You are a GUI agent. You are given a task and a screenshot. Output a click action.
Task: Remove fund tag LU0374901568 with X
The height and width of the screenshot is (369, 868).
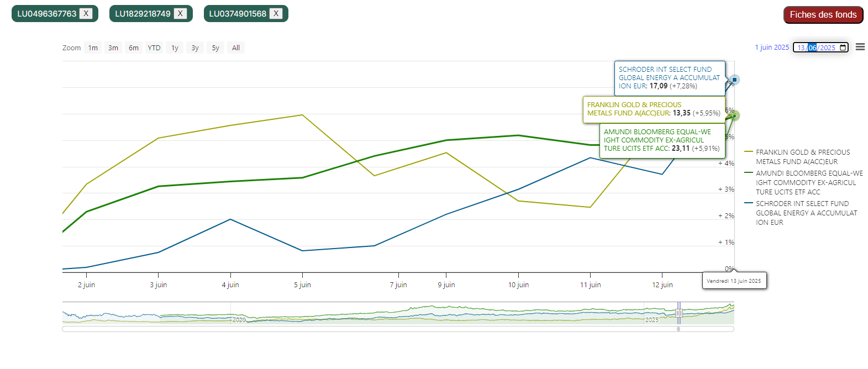pos(276,14)
